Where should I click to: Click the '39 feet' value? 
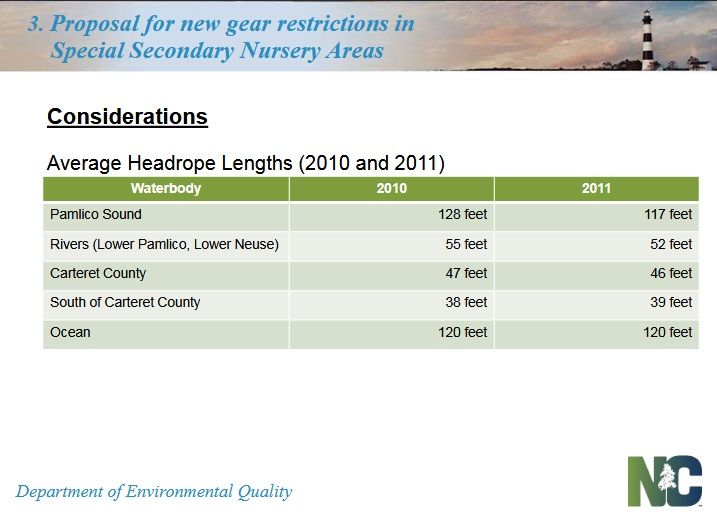coord(671,302)
